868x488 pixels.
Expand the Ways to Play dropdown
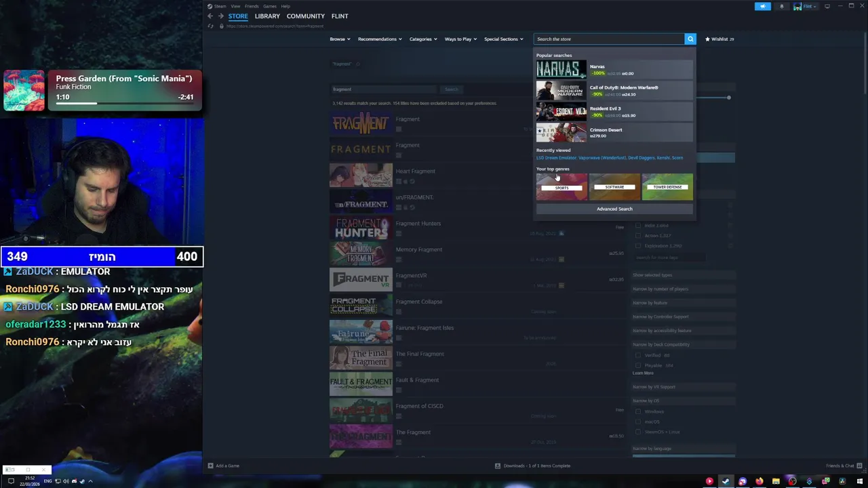coord(460,39)
